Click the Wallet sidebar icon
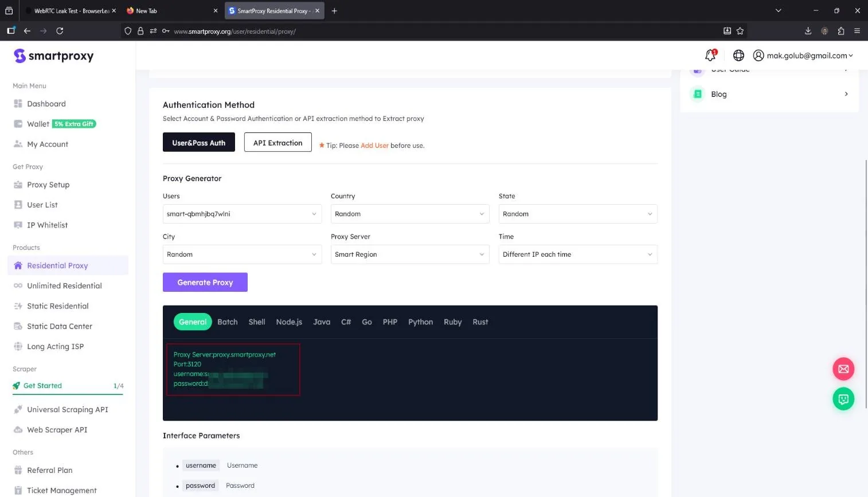 (x=18, y=124)
